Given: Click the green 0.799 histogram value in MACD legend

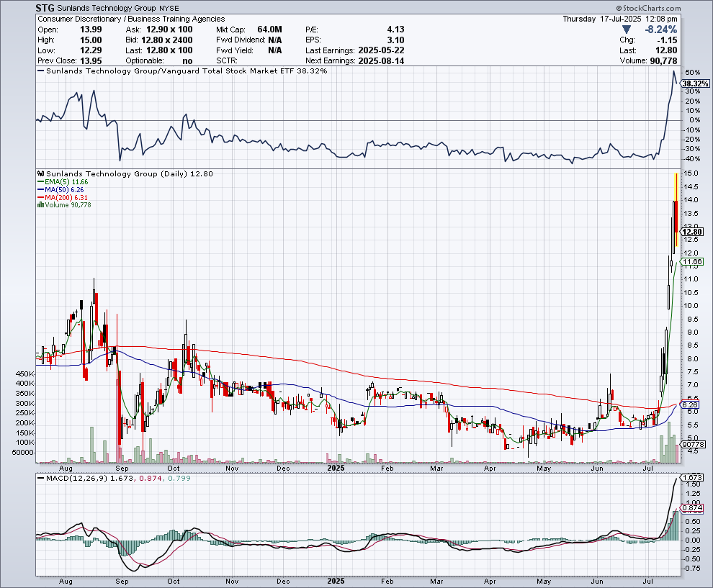Looking at the screenshot, I should (179, 479).
